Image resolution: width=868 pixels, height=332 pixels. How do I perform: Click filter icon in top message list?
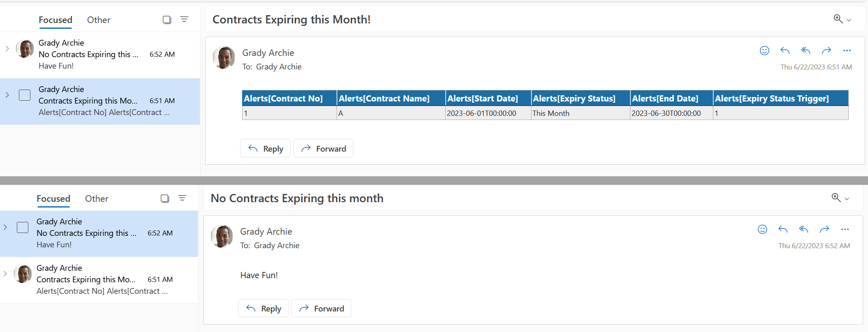[184, 19]
